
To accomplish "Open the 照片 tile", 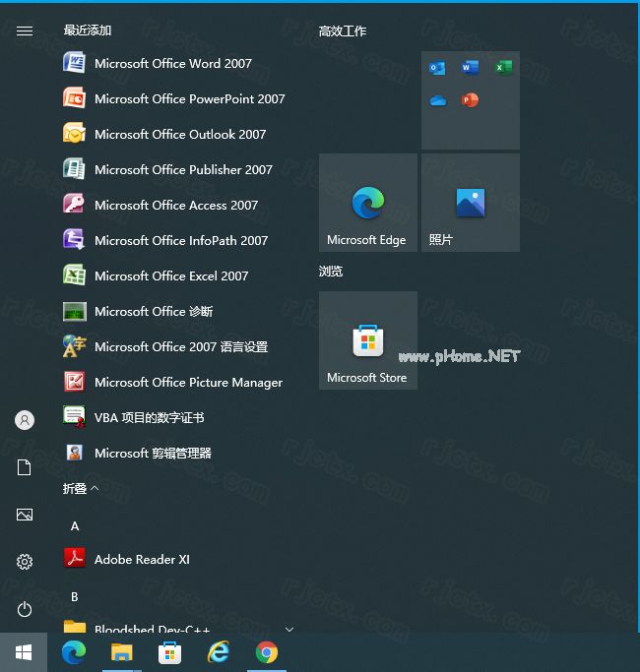I will [471, 203].
